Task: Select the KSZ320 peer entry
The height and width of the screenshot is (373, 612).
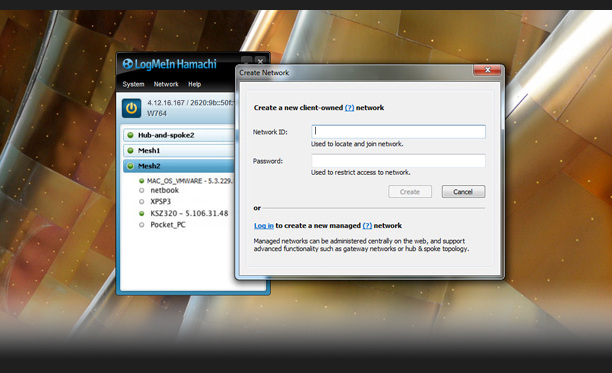Action: pos(189,213)
